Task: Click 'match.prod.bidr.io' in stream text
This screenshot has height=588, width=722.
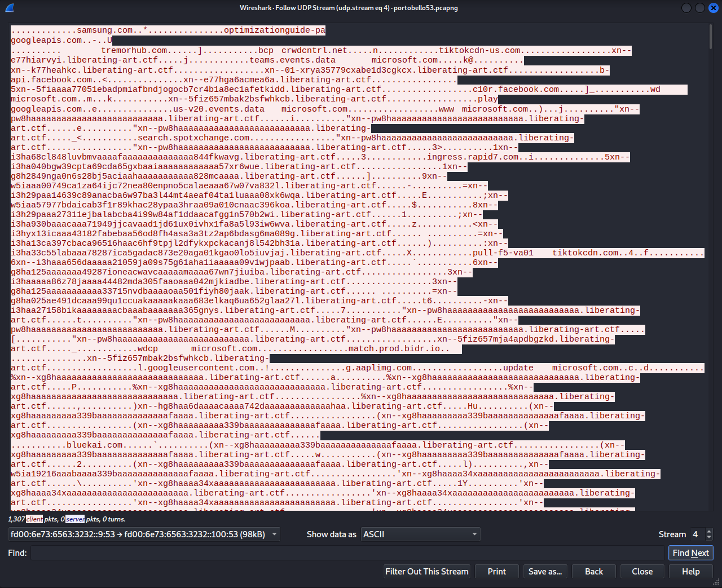Action: tap(394, 348)
